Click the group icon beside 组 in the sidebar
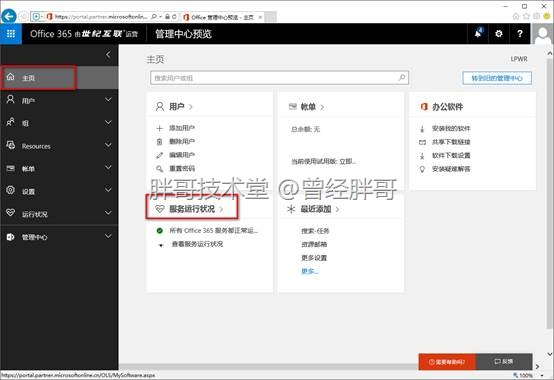The image size is (554, 380). (x=11, y=122)
